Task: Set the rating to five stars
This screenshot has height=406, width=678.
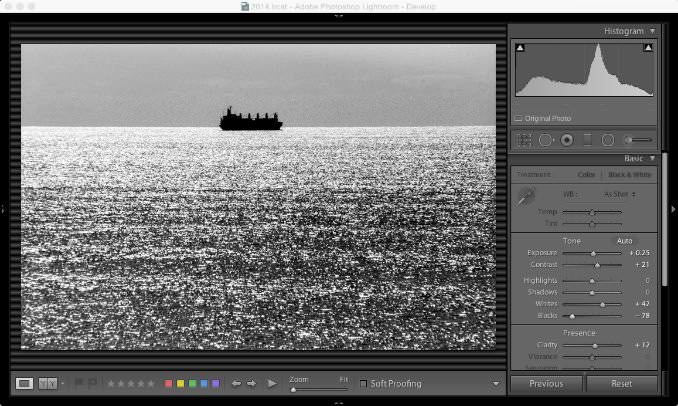Action: 151,384
